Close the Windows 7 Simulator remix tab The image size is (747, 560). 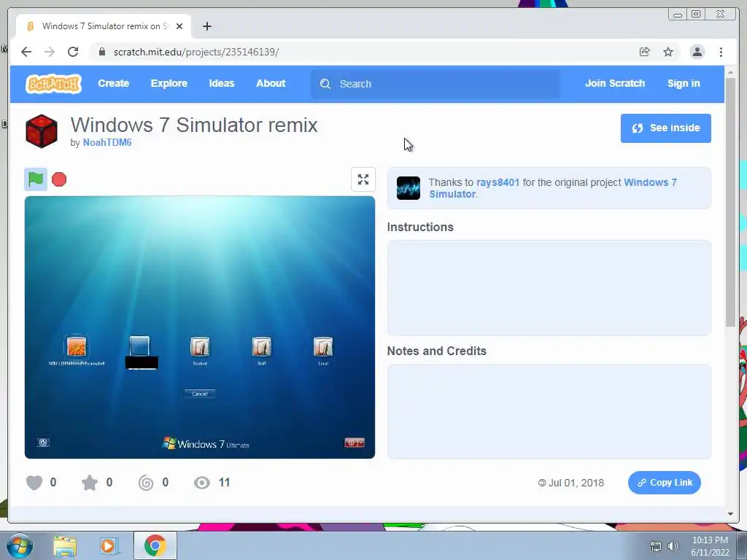tap(179, 26)
